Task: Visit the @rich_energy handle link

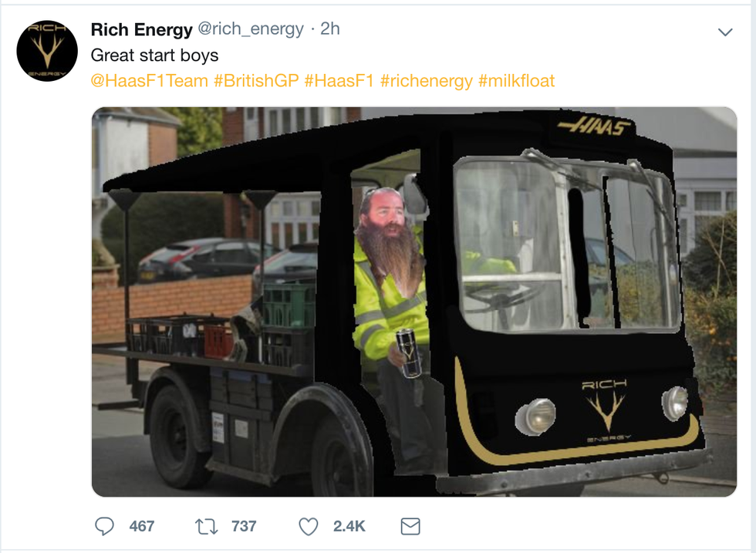Action: (251, 29)
